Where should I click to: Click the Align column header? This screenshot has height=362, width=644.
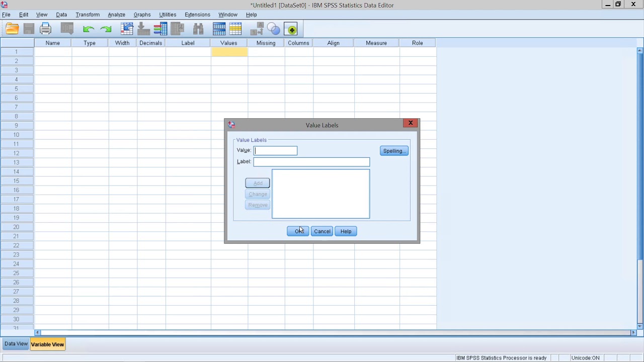333,43
